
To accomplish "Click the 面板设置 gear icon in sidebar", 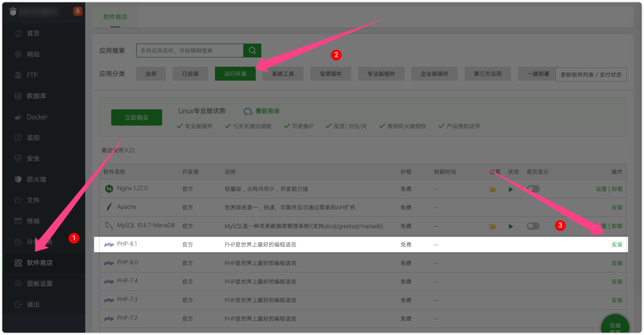I will point(18,284).
